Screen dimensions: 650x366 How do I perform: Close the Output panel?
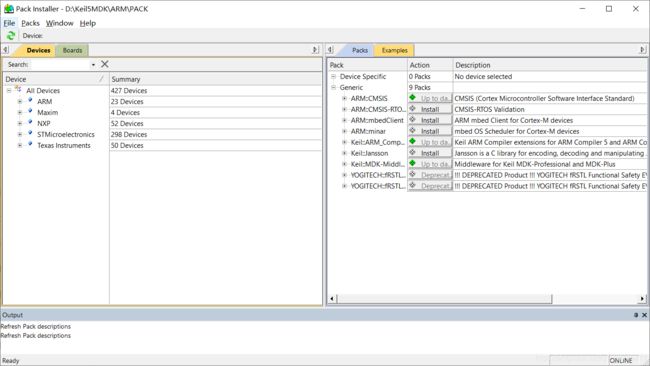coord(645,315)
